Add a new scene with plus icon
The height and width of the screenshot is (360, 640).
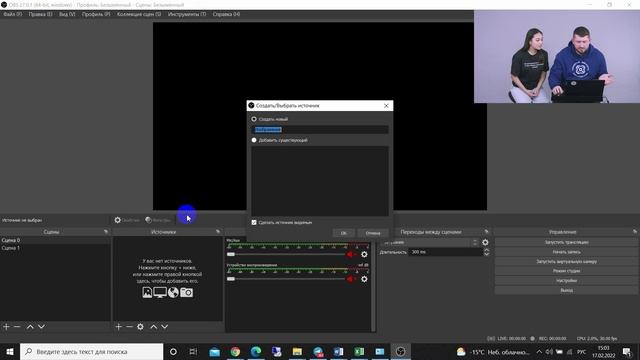pos(6,327)
